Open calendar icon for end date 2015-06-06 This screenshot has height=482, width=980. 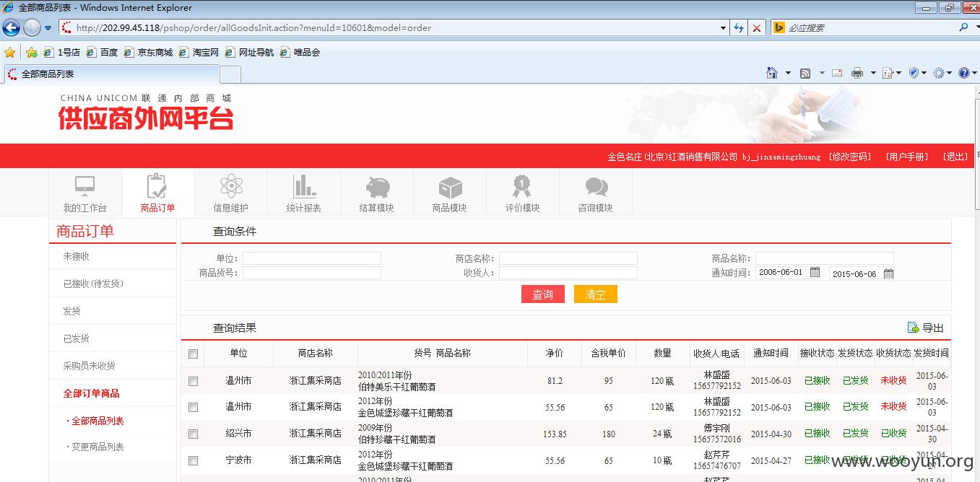pyautogui.click(x=888, y=273)
